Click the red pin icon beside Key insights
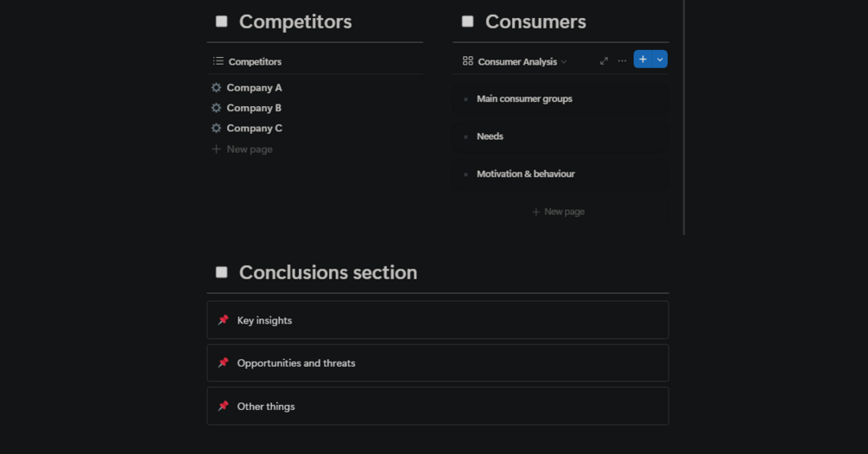868x454 pixels. tap(223, 320)
